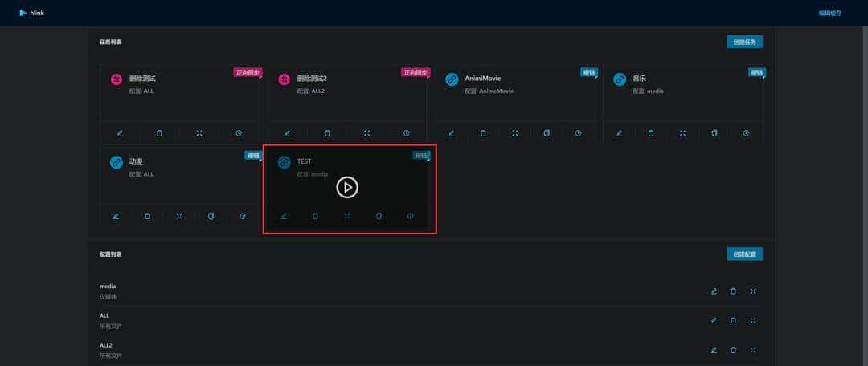
Task: Click the media config name in list
Action: click(108, 287)
